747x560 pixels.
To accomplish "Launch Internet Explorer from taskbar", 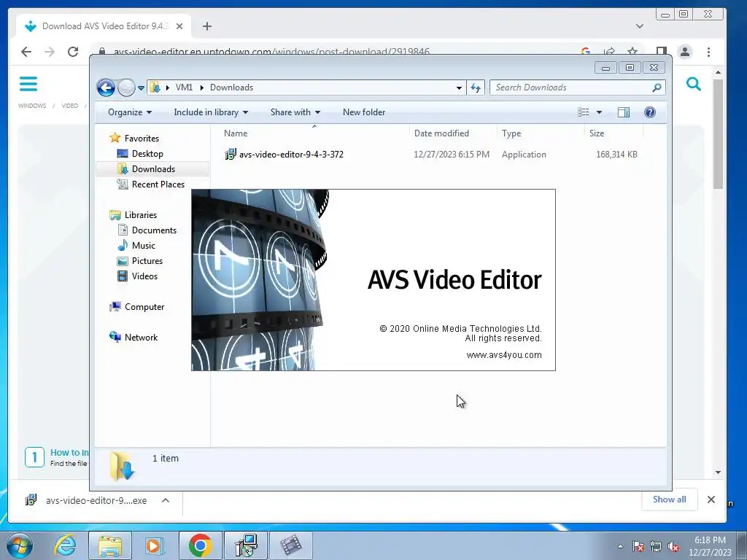I will tap(65, 545).
